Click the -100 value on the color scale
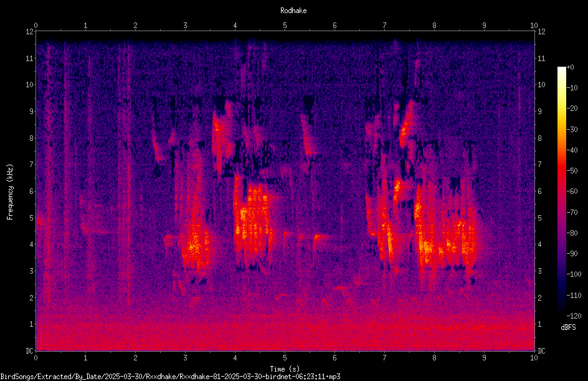 pyautogui.click(x=574, y=274)
